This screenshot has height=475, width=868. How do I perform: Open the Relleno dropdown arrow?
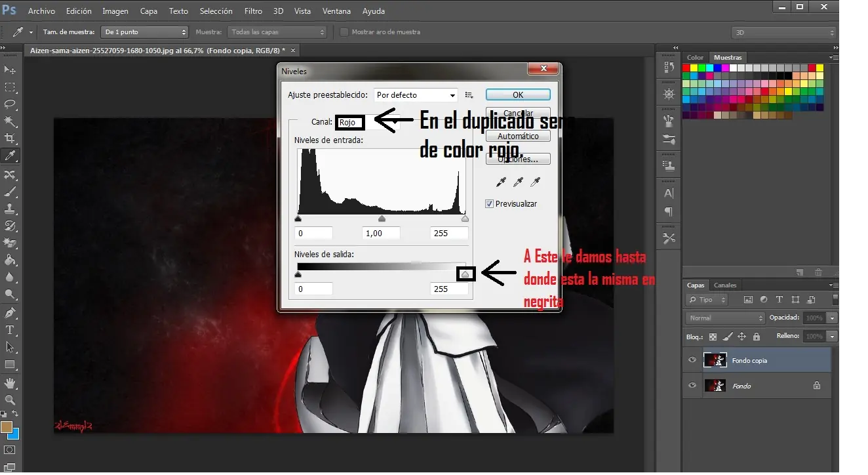pos(833,336)
